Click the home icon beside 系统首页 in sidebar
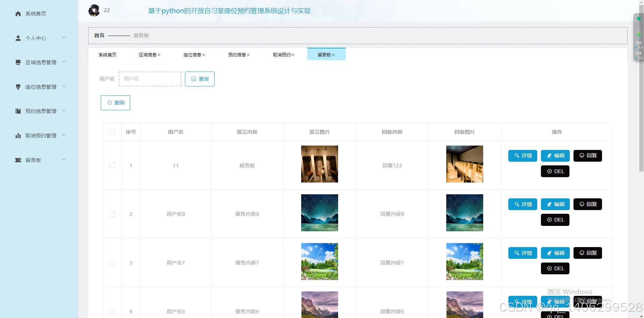644x318 pixels. coord(18,13)
